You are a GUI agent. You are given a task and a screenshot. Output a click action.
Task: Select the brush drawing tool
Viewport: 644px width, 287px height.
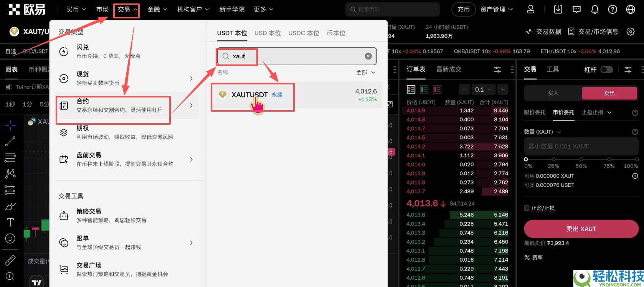10,206
